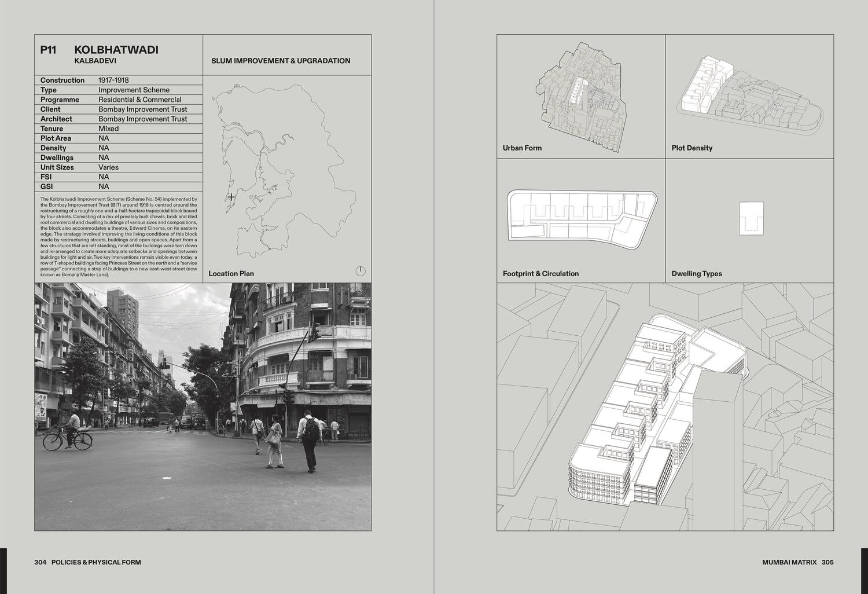Click the black edge tab at bottom left

click(3, 570)
